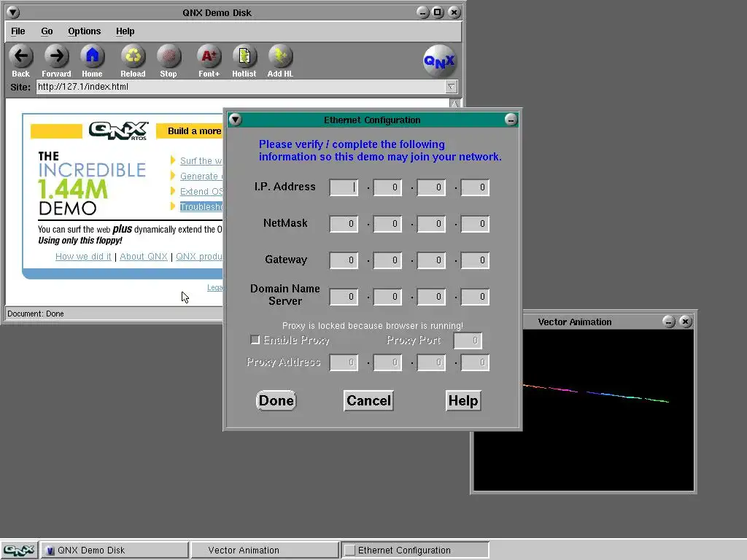Open the File menu
Image resolution: width=747 pixels, height=560 pixels.
(18, 31)
